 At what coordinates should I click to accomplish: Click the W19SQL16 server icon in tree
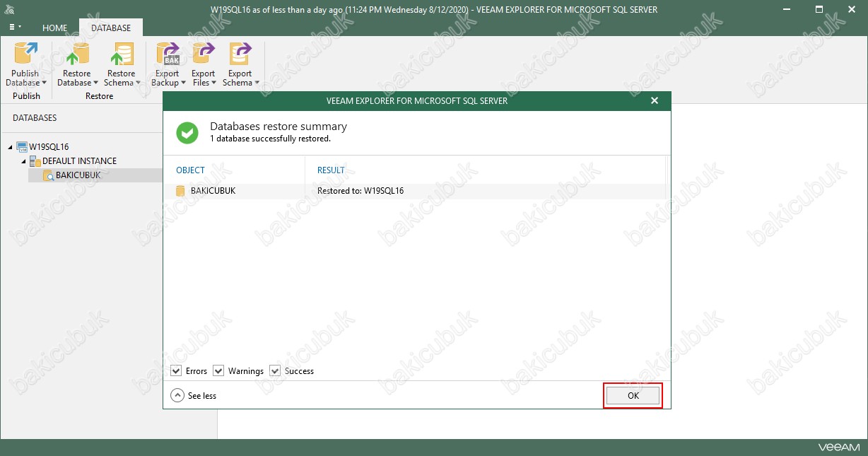click(23, 147)
